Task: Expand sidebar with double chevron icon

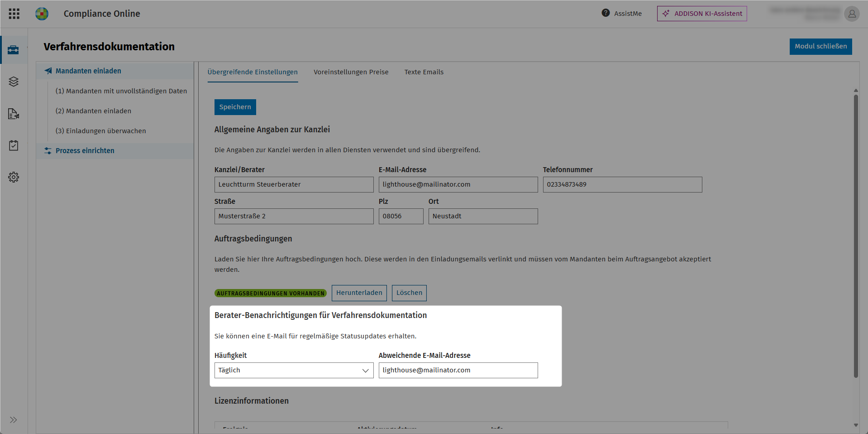Action: click(14, 420)
